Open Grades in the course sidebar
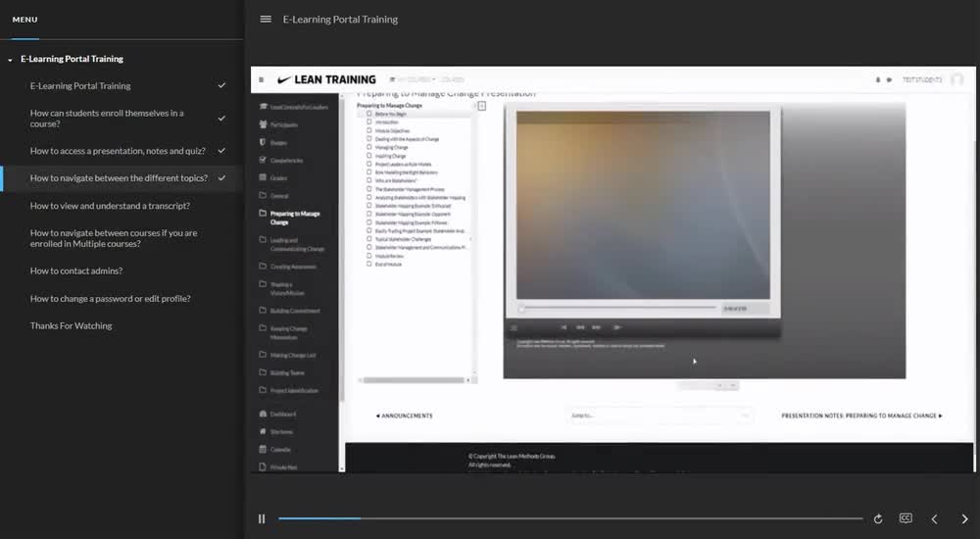Image resolution: width=980 pixels, height=539 pixels. 273,178
